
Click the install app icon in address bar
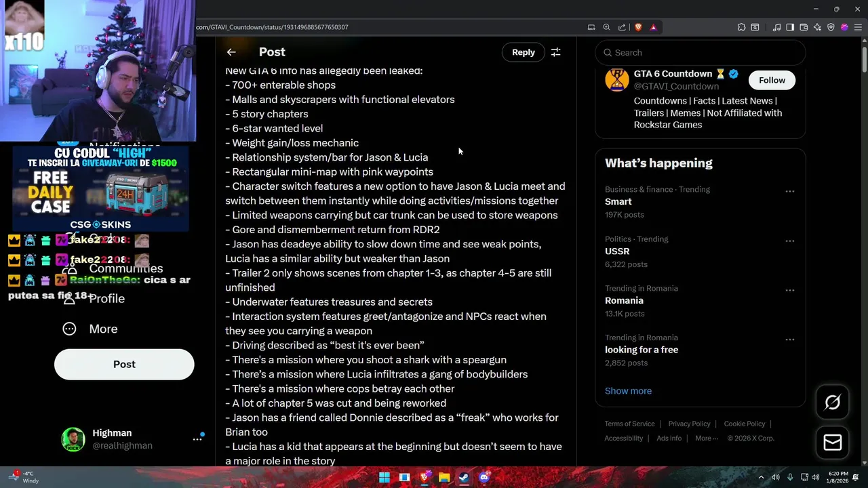tap(591, 27)
